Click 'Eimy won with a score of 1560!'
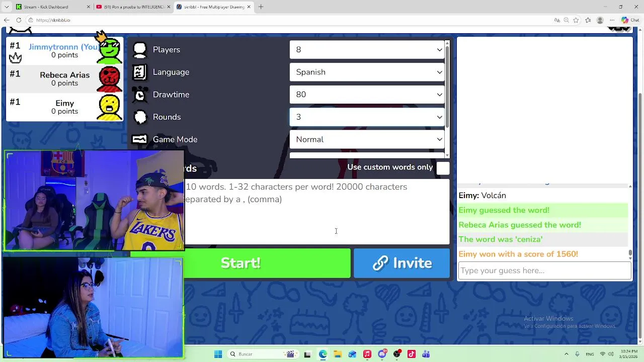This screenshot has width=644, height=362. tap(518, 254)
